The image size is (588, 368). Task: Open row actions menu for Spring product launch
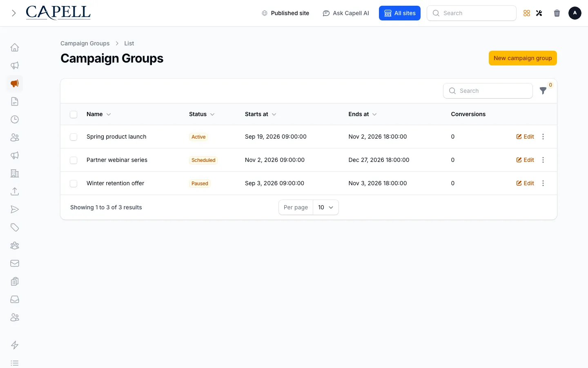[543, 137]
